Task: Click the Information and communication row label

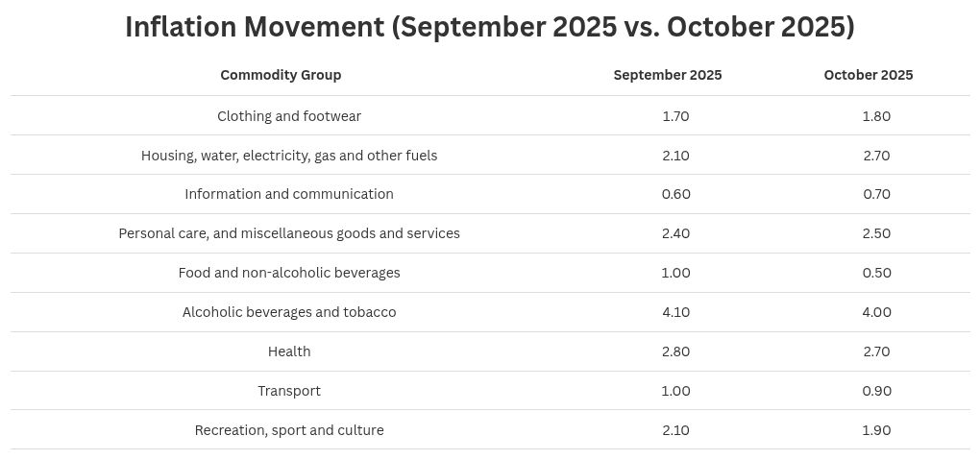Action: [289, 194]
